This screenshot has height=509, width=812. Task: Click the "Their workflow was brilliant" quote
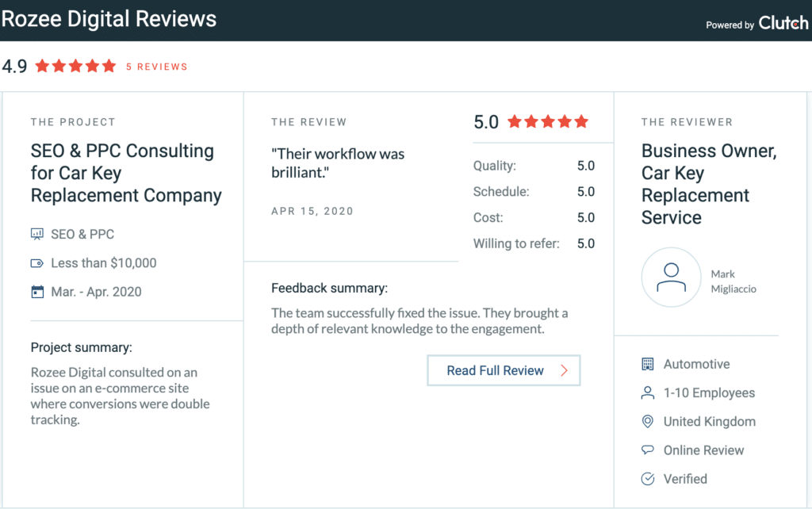pos(338,163)
